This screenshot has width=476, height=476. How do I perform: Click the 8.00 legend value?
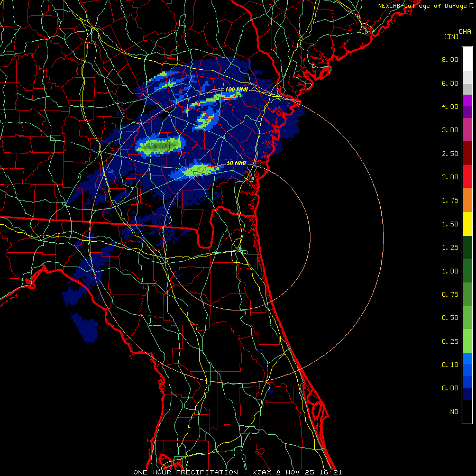(x=450, y=59)
